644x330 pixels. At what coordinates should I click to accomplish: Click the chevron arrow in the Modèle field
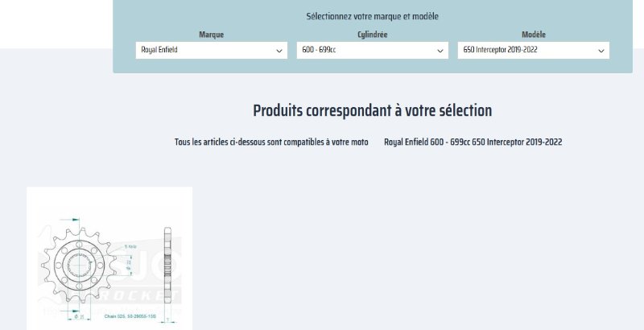point(601,51)
